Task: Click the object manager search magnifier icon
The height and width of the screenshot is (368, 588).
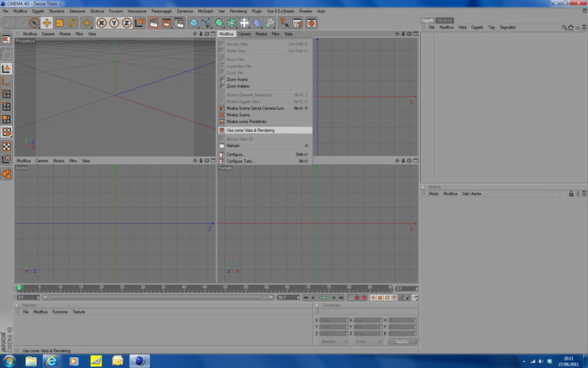Action: point(564,28)
